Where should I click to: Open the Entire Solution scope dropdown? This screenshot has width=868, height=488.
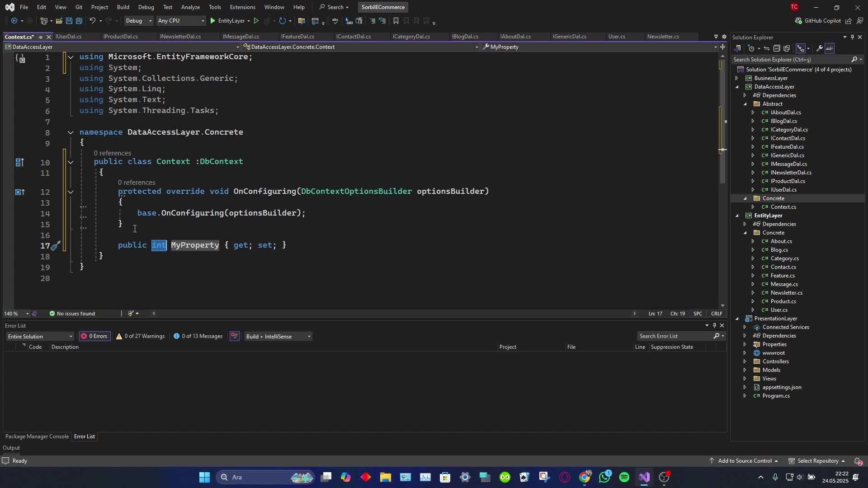pos(40,336)
